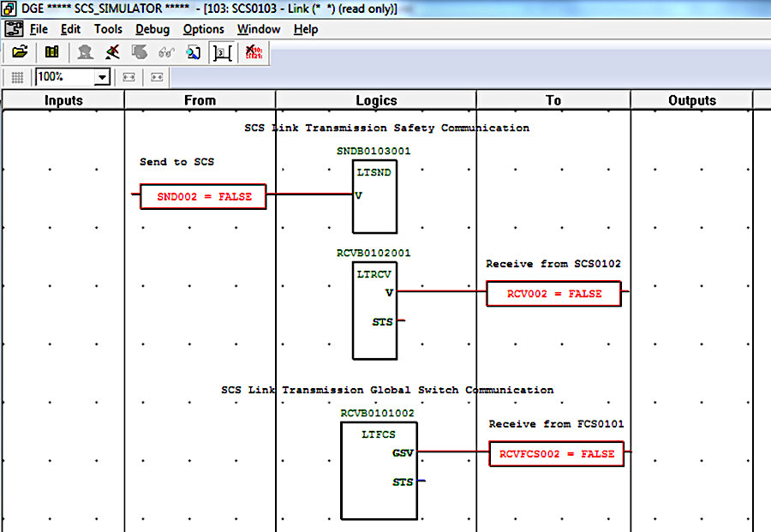Click the STS pin on LTRCV block
The image size is (771, 532).
(x=382, y=322)
